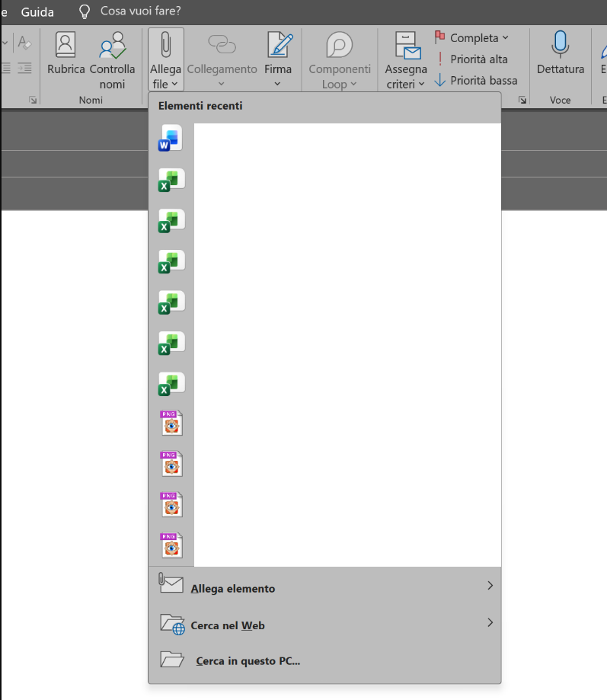This screenshot has height=700, width=607.
Task: Open Componenti Loop dropdown
Action: (339, 60)
